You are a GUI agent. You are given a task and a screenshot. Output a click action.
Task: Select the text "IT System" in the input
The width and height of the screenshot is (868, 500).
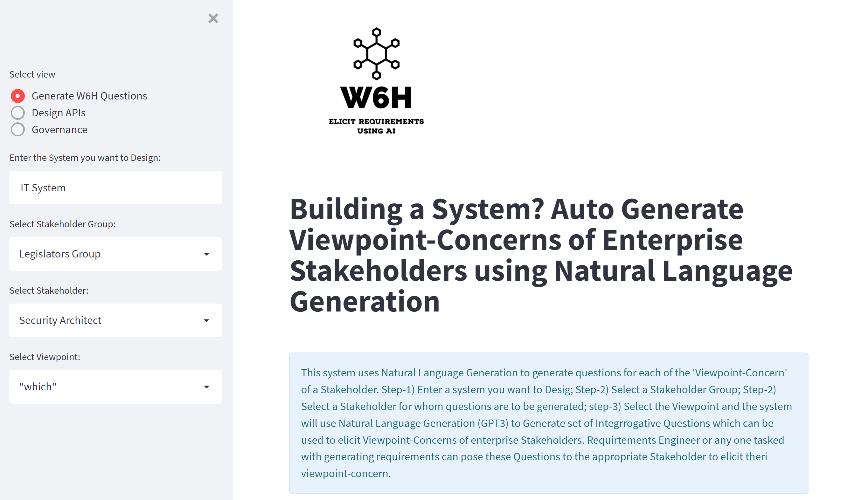[43, 188]
